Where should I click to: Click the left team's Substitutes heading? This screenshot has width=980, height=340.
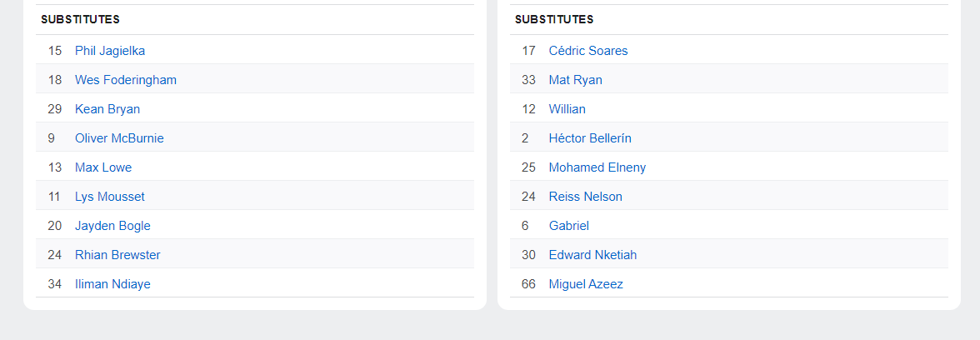click(80, 19)
